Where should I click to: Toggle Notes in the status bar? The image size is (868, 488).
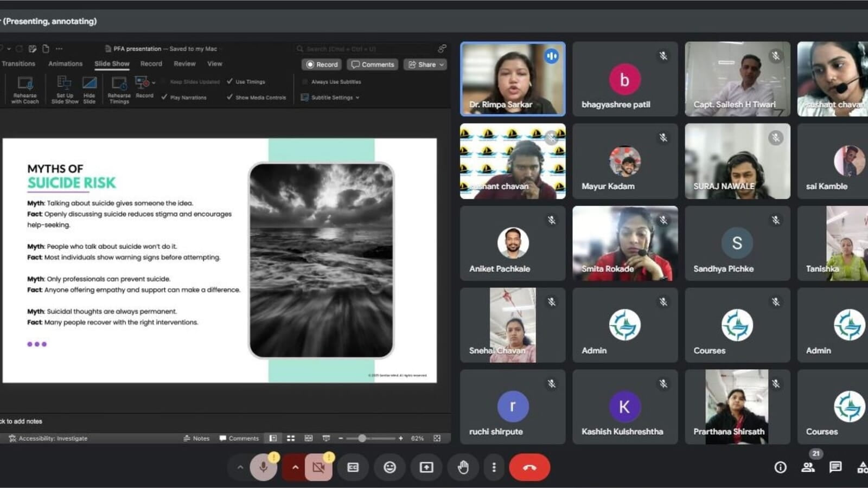(x=196, y=438)
